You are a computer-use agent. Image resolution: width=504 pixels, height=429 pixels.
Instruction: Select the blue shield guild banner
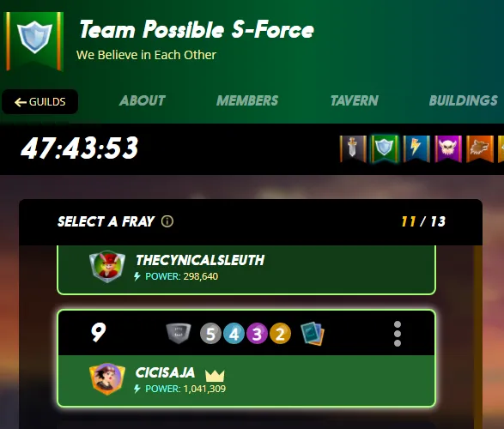(385, 149)
